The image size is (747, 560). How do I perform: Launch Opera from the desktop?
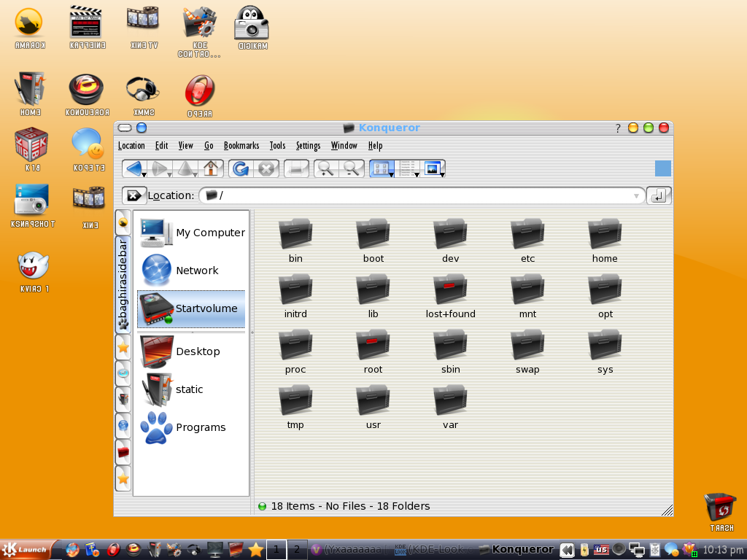click(200, 96)
